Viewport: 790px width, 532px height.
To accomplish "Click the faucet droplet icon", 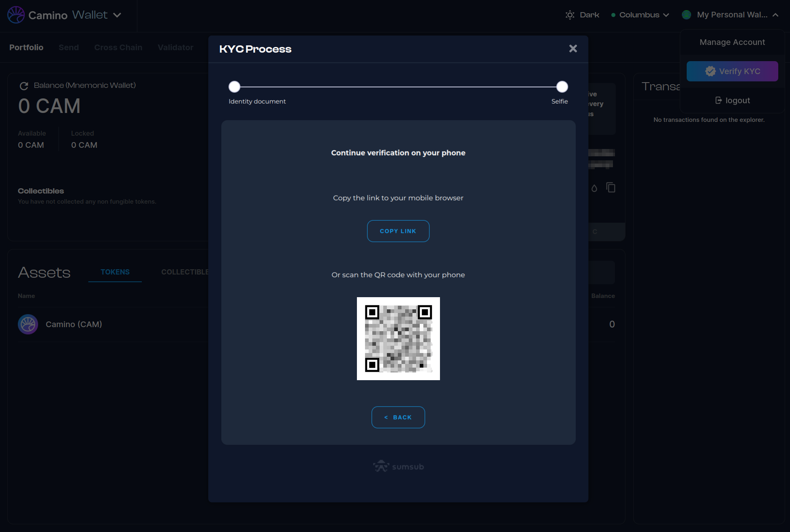I will [594, 188].
